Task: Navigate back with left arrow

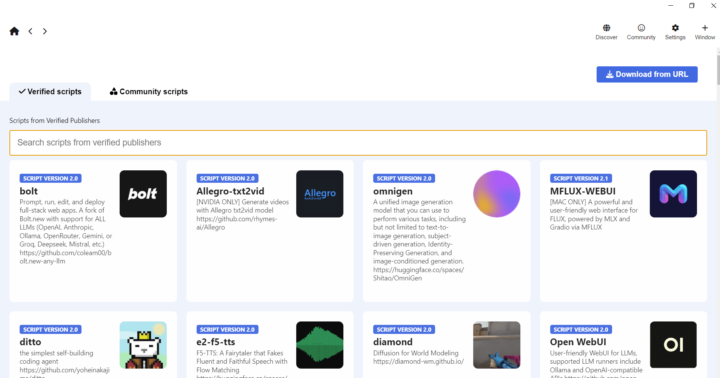Action: (x=30, y=31)
